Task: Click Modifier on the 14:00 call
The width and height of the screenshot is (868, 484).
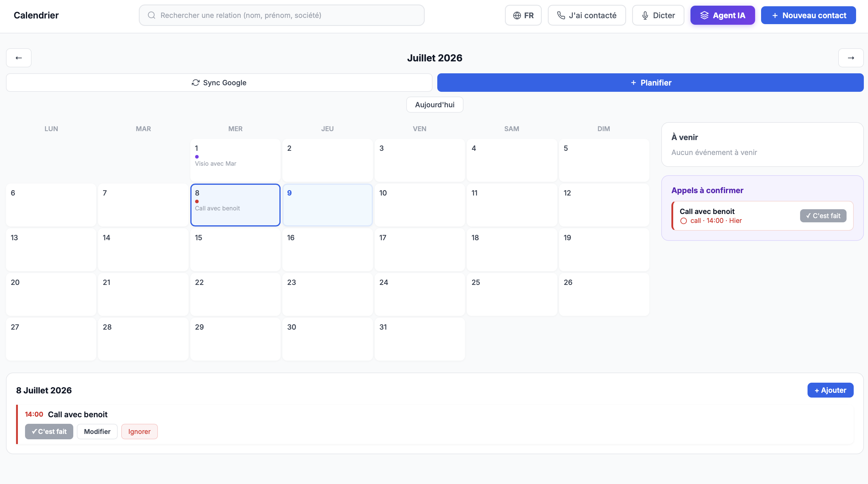Action: (97, 432)
